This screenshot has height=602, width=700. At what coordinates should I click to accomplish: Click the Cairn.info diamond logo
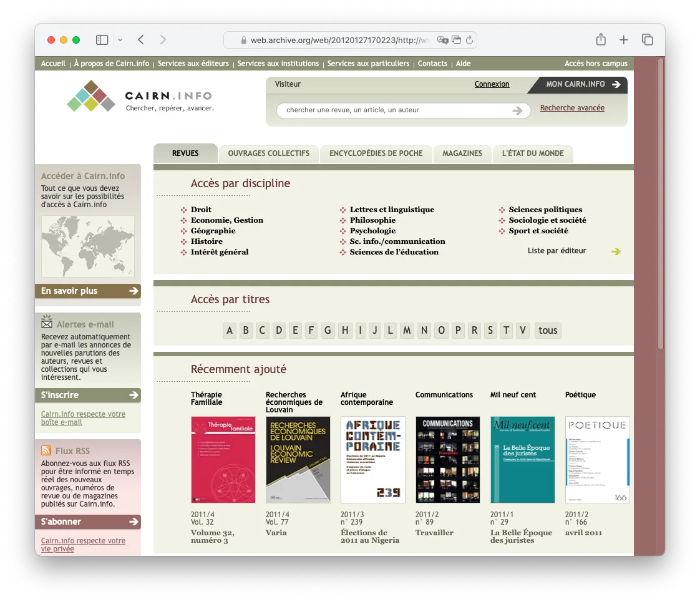91,96
